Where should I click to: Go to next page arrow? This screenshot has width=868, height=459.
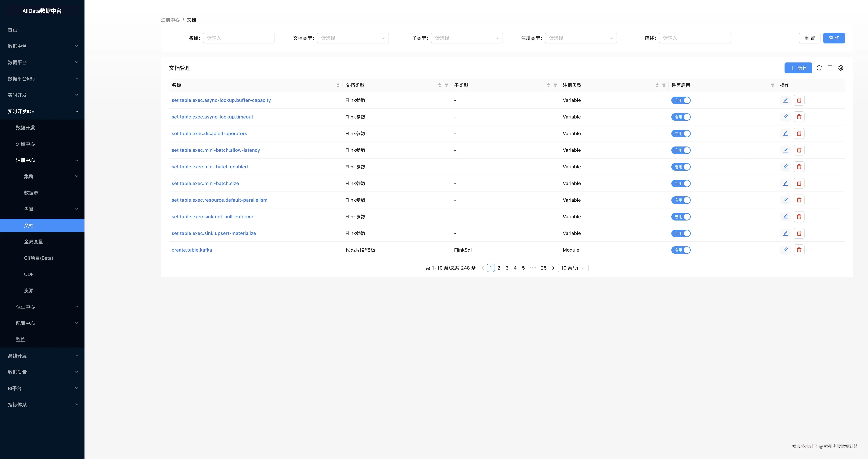pos(553,268)
